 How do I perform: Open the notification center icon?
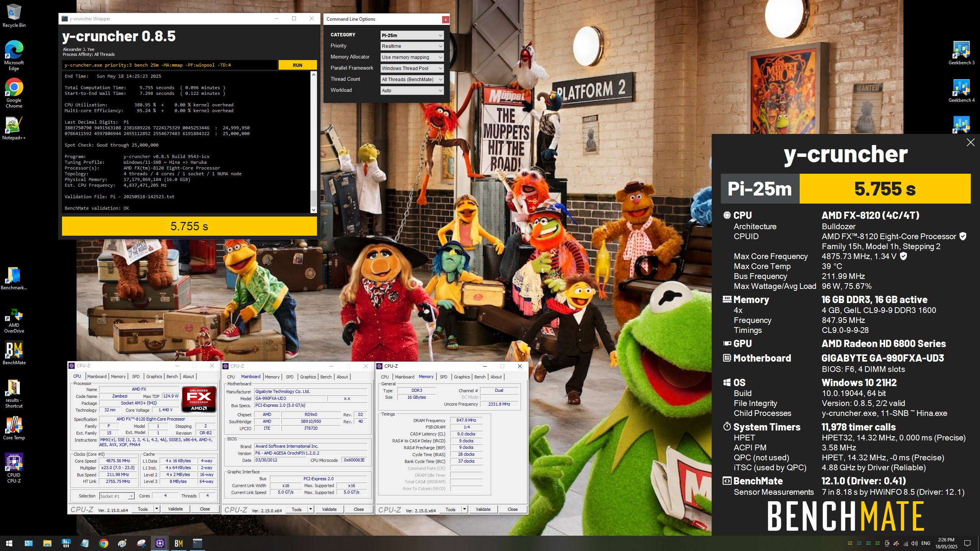click(967, 543)
